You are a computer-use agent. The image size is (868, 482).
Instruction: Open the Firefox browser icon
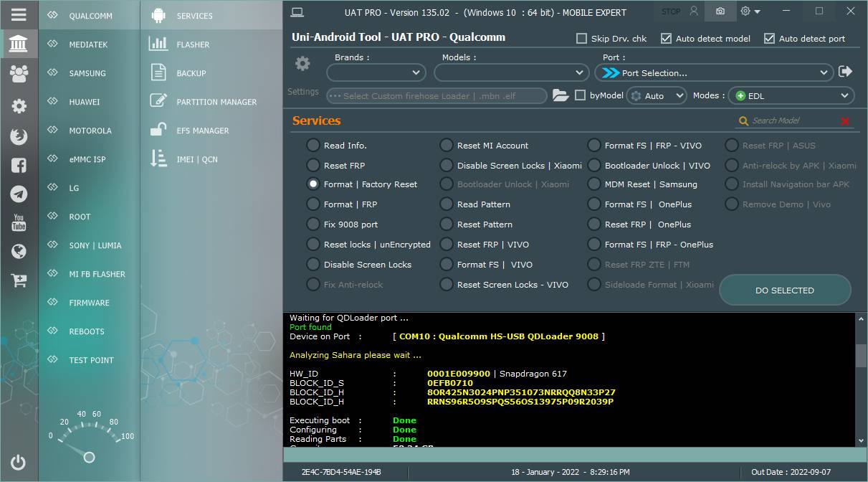[19, 136]
